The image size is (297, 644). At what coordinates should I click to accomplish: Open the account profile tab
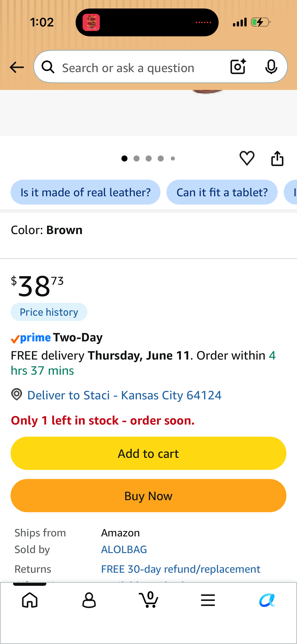point(89,600)
